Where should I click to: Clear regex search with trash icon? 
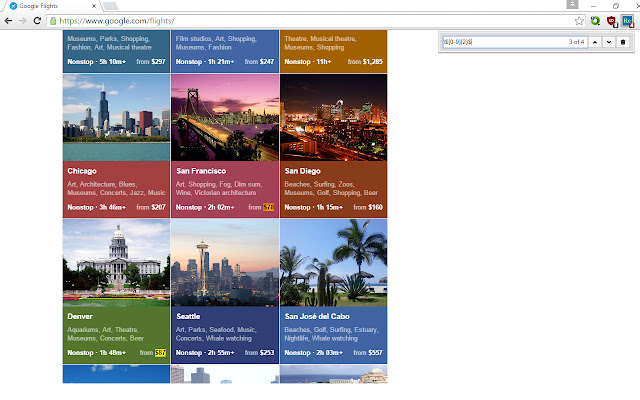click(x=622, y=42)
